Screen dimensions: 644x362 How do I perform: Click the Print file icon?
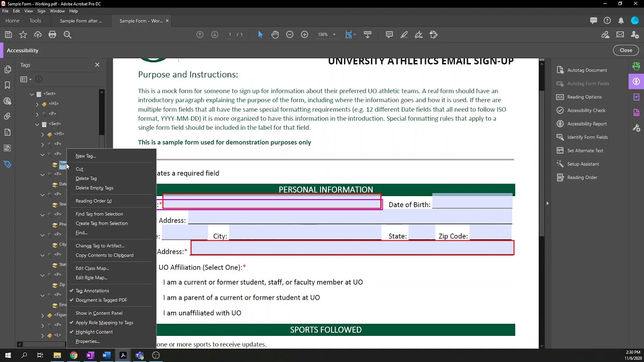52,35
